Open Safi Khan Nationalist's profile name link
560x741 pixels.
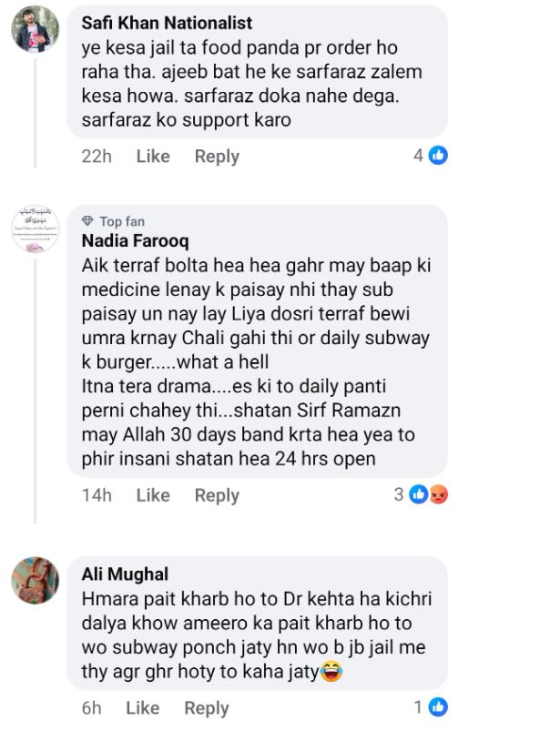click(x=167, y=22)
